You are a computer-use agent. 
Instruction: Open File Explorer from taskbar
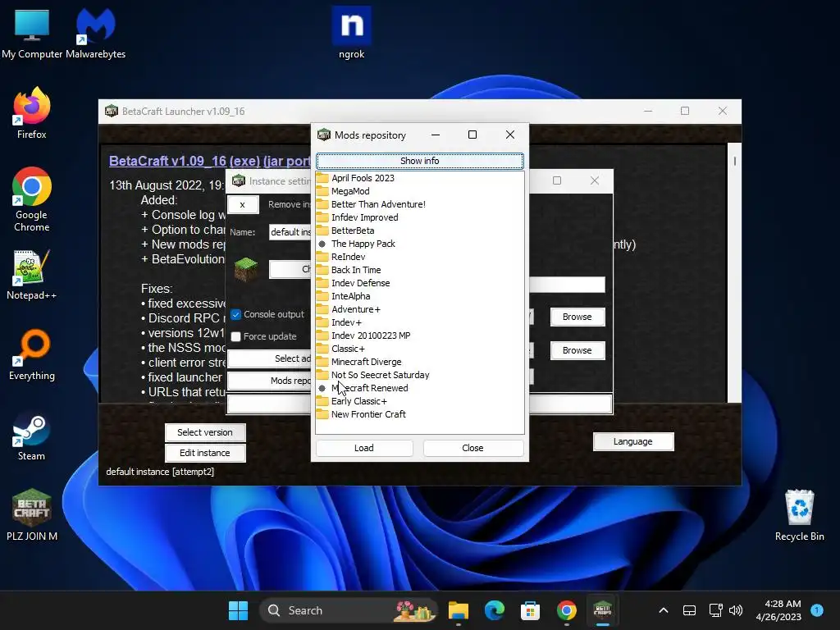click(x=458, y=610)
